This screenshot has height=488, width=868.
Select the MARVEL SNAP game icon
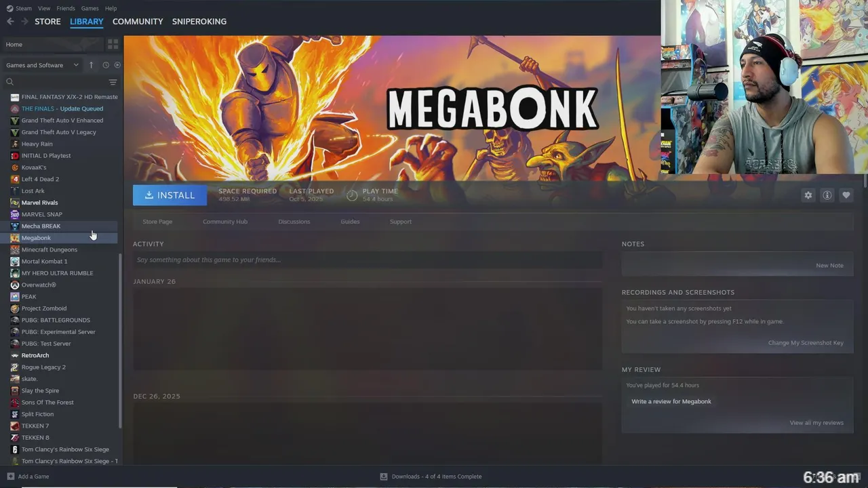click(x=15, y=214)
